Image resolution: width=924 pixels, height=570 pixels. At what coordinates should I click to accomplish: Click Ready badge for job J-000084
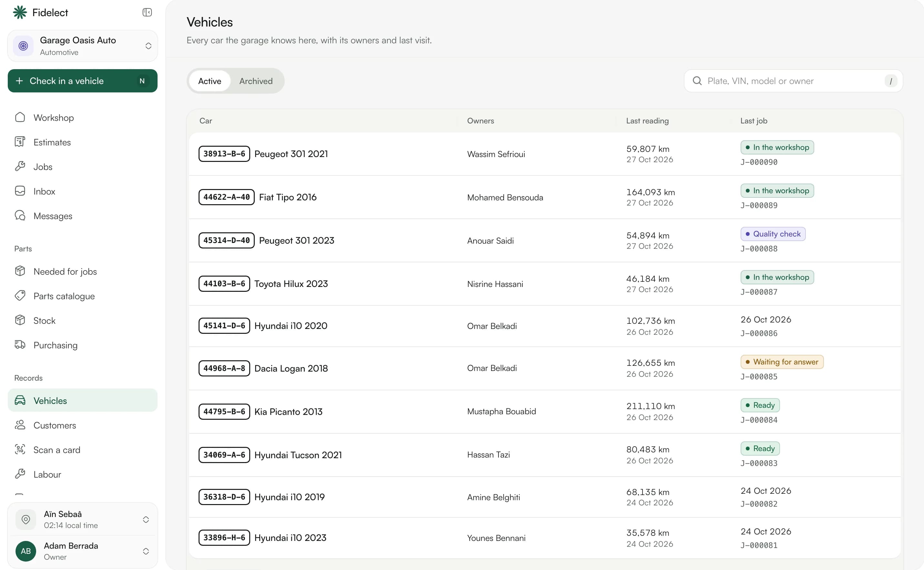click(x=760, y=405)
